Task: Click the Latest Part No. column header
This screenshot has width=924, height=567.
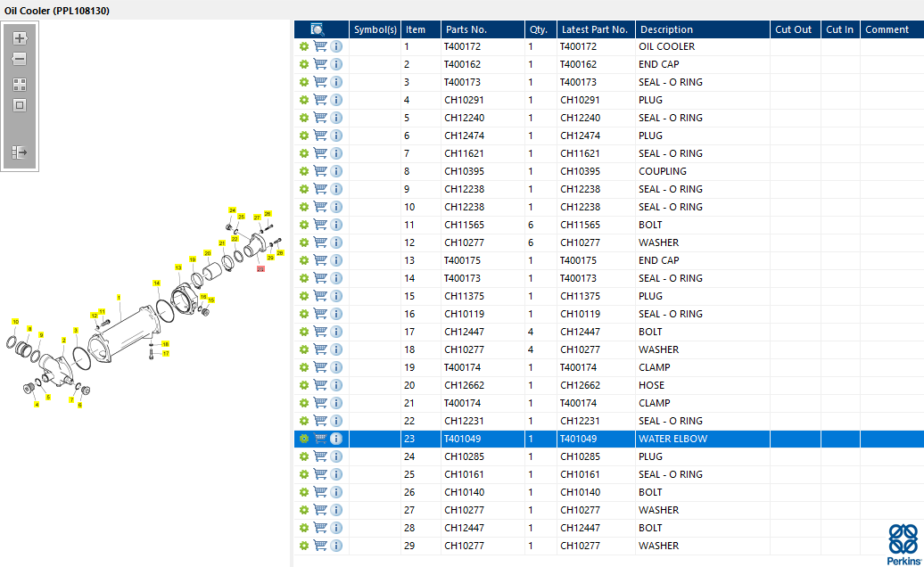Action: (596, 29)
